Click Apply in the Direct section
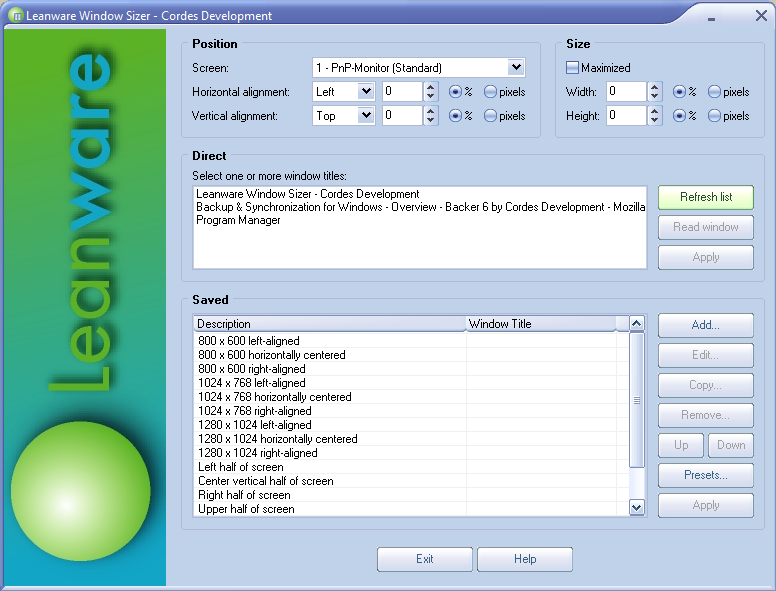This screenshot has width=776, height=591. (706, 257)
